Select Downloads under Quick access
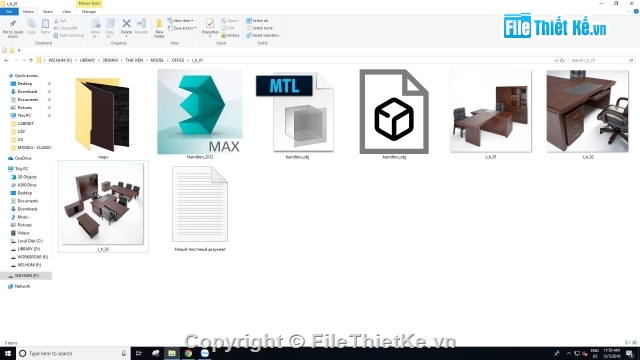Image resolution: width=640 pixels, height=360 pixels. tap(27, 92)
